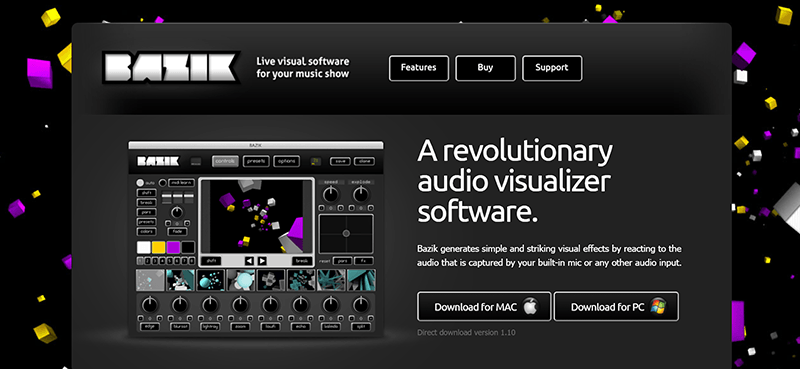Click the zoom effect button
The image size is (800, 369).
(240, 327)
